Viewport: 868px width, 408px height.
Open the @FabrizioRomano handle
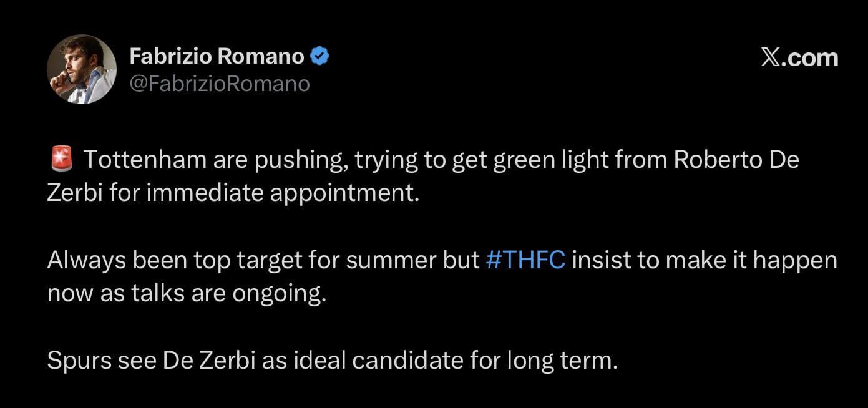[220, 84]
